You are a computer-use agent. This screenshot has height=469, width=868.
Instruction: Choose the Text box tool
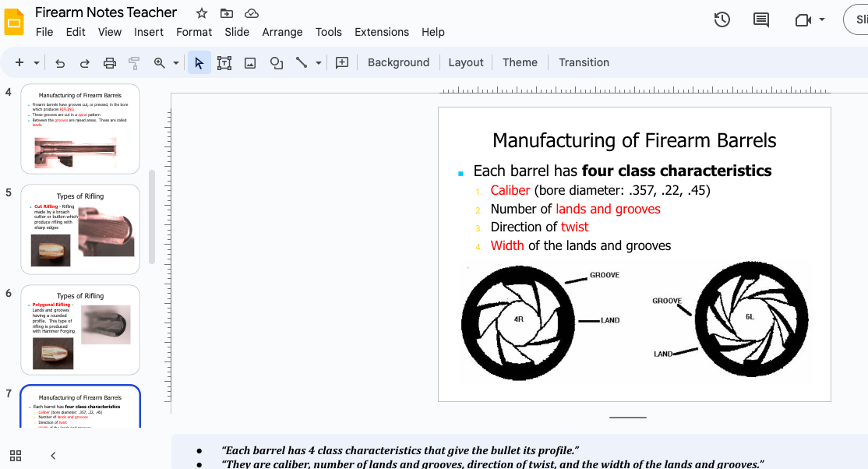click(224, 63)
